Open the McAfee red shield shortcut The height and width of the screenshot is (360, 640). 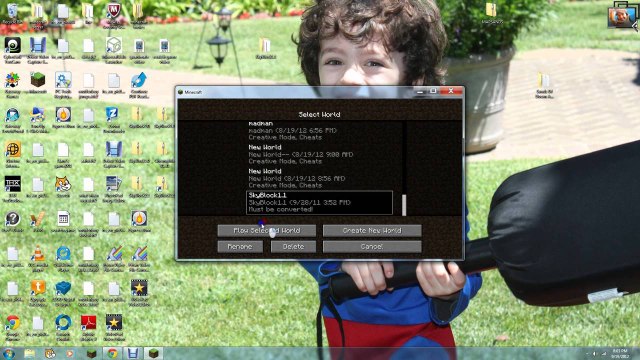pos(113,12)
